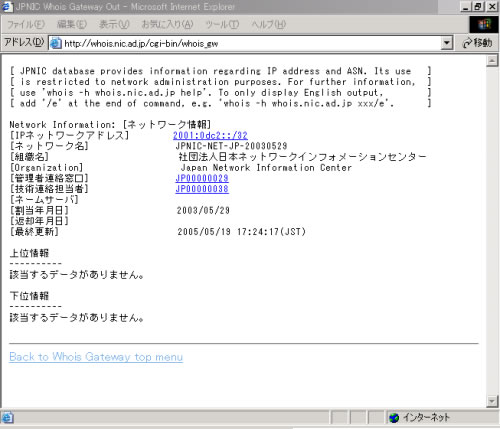500x429 pixels.
Task: Click the [ネームサーバ] label
Action: 44,199
